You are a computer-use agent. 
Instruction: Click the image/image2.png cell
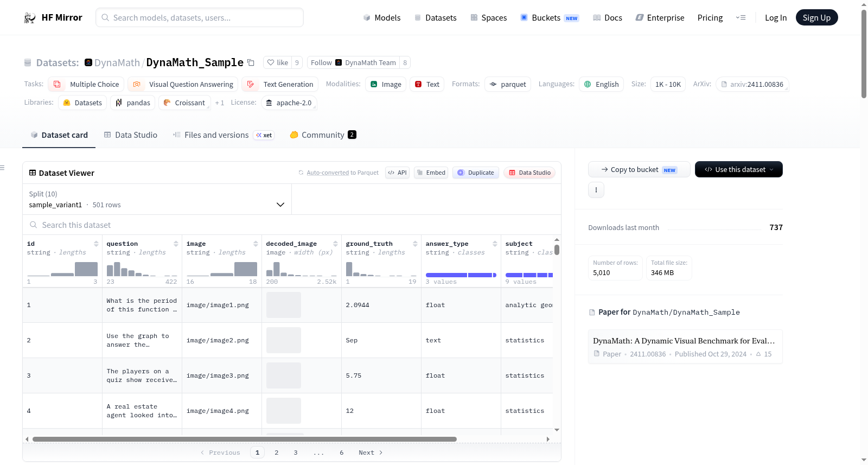pyautogui.click(x=222, y=340)
